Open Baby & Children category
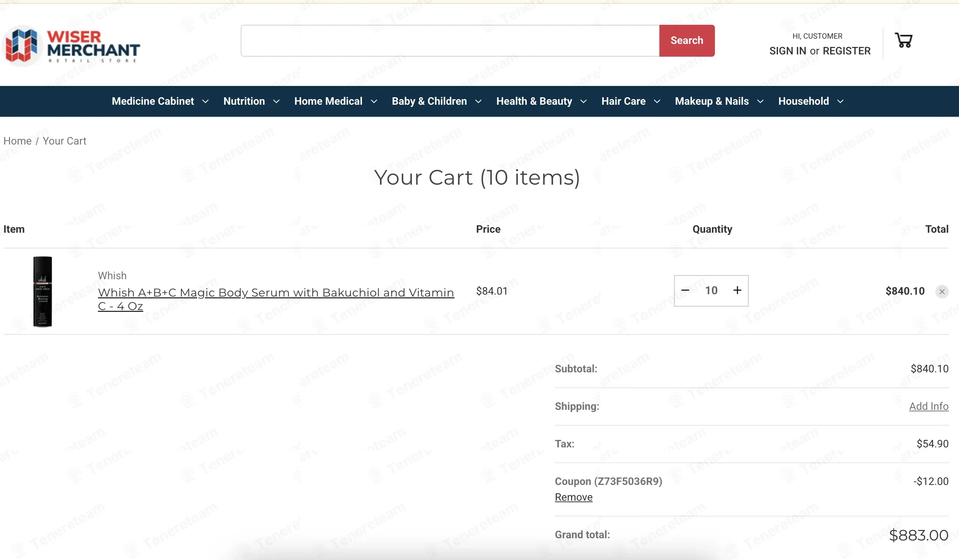Image resolution: width=959 pixels, height=560 pixels. 429,101
